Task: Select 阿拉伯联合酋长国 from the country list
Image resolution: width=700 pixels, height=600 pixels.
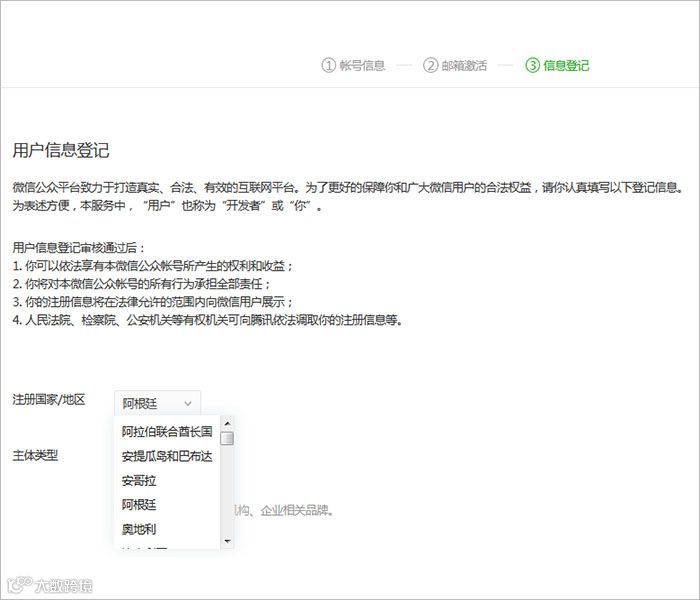Action: 167,432
